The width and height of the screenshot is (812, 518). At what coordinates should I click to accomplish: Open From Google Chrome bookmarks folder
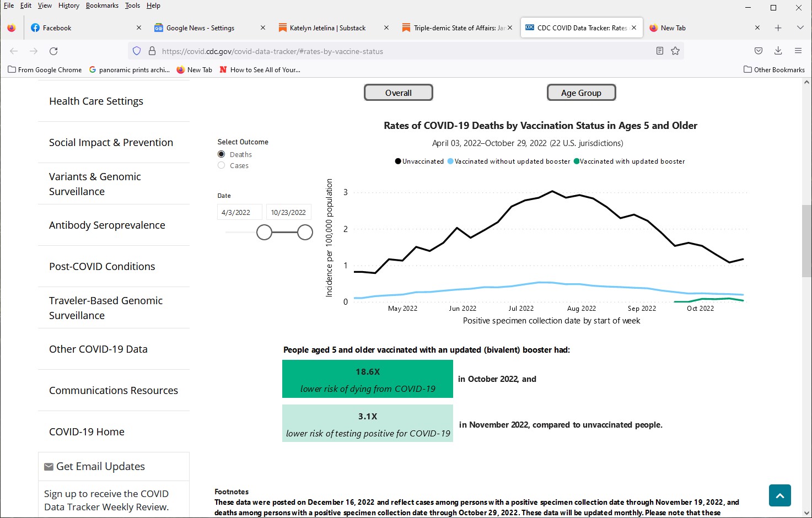[x=45, y=70]
